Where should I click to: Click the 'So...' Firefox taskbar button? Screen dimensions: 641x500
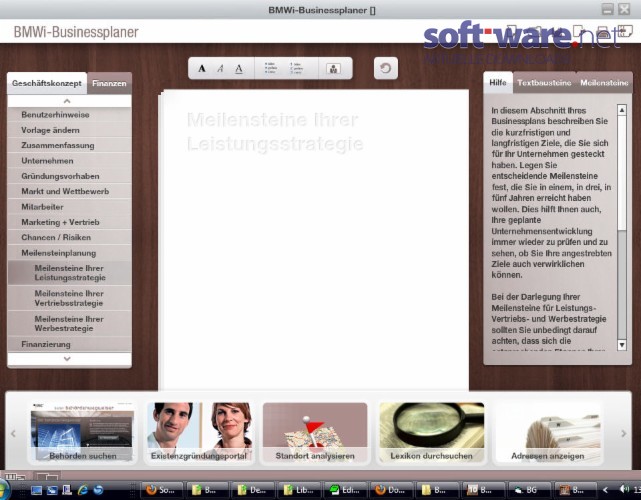click(x=161, y=490)
